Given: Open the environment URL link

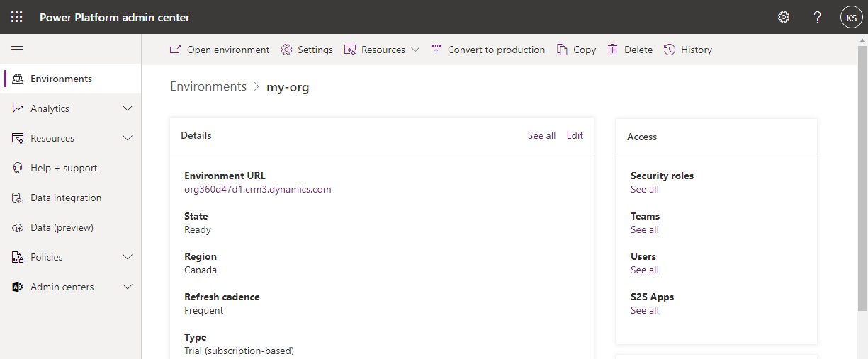Looking at the screenshot, I should coord(258,189).
